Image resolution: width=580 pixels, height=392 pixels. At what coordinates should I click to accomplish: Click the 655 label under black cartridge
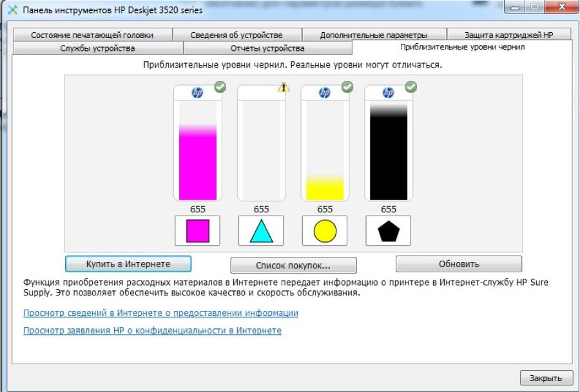pyautogui.click(x=389, y=209)
